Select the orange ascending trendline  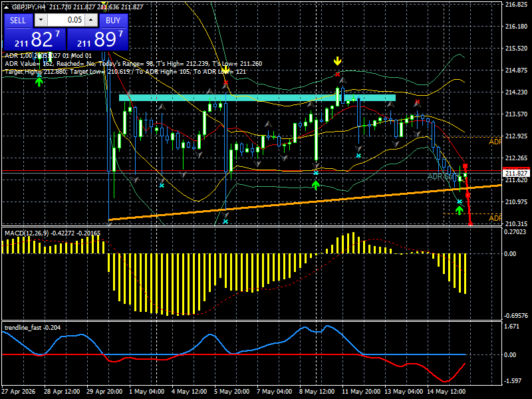tap(305, 203)
